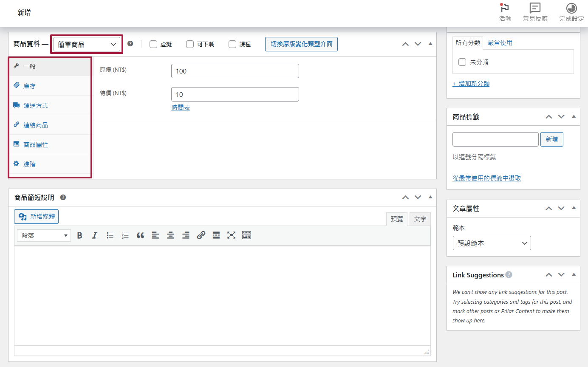Open the 活動 activity panel icon

(x=505, y=12)
